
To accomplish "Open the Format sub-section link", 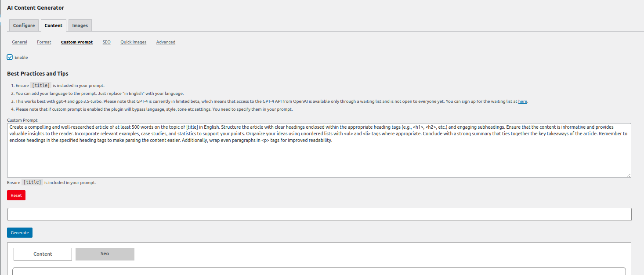I will coord(44,42).
